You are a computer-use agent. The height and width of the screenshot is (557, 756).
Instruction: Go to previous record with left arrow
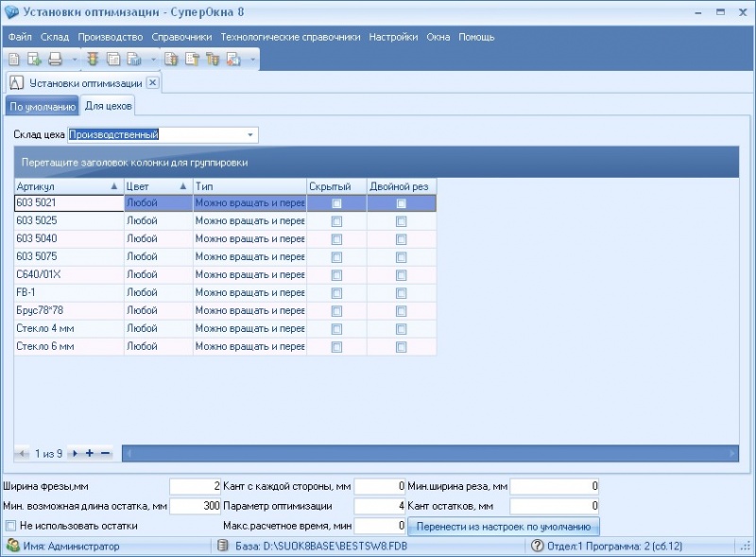[x=22, y=453]
